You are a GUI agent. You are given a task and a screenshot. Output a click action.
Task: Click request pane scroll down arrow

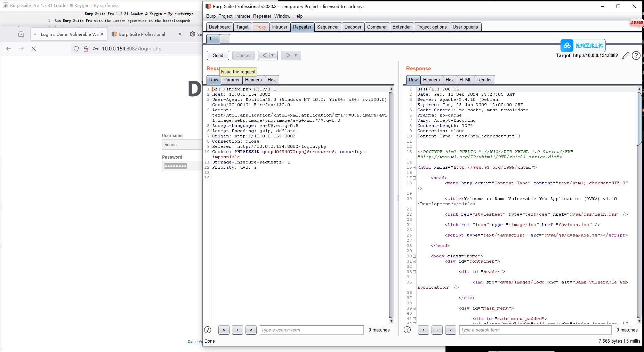(391, 321)
